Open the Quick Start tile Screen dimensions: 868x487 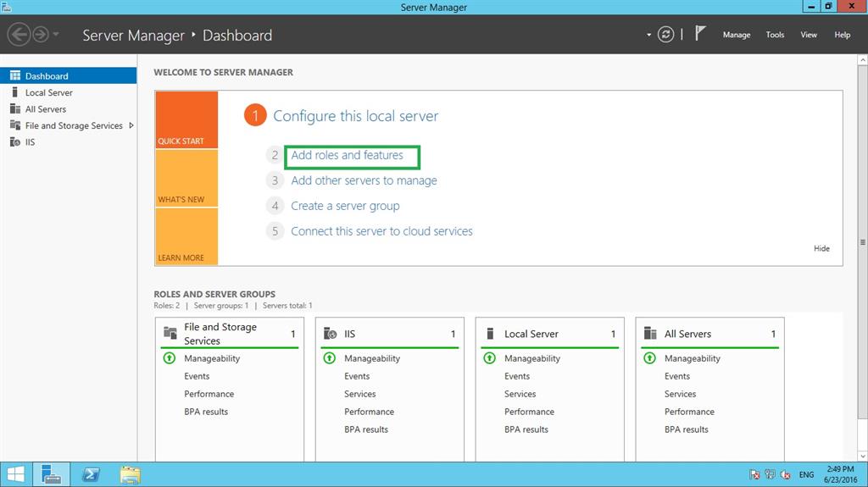pyautogui.click(x=186, y=119)
